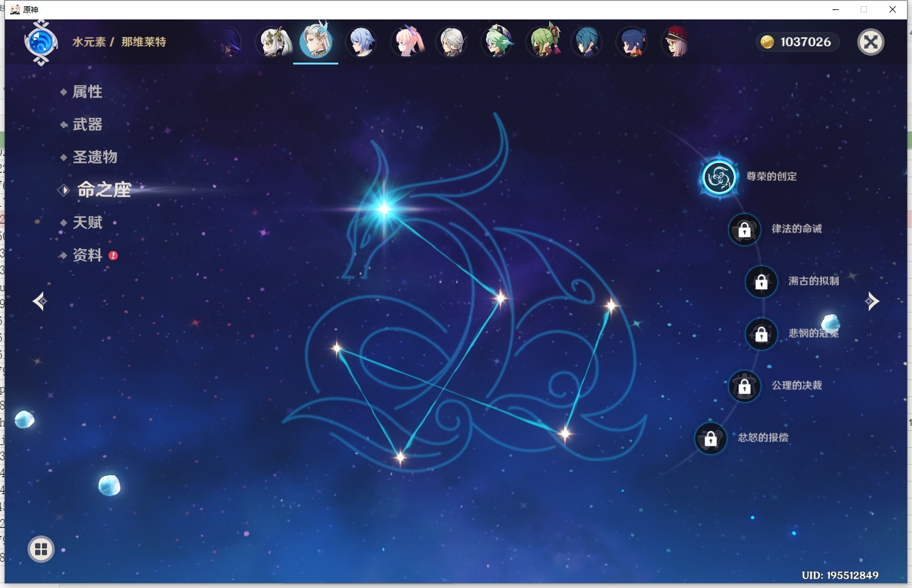Close the character screen with X

tap(871, 42)
